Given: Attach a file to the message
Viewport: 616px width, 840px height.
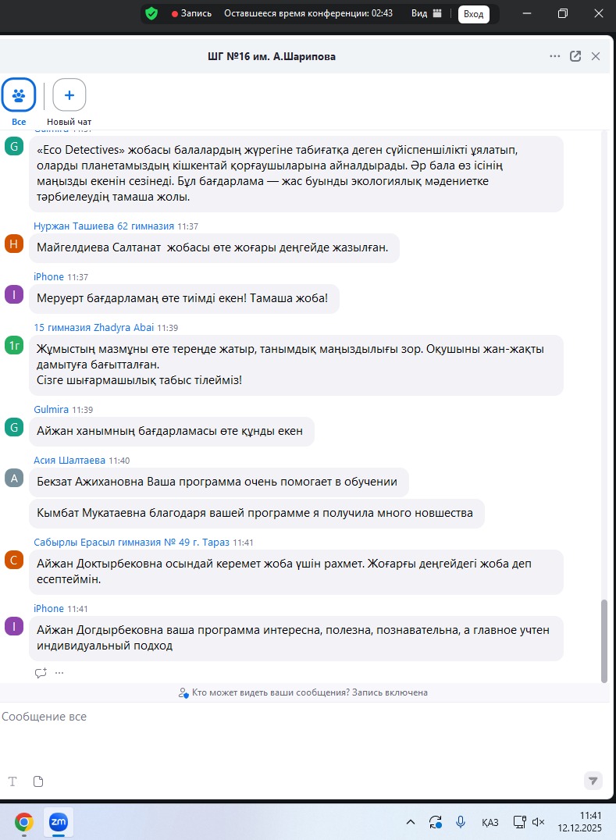Looking at the screenshot, I should (x=38, y=781).
